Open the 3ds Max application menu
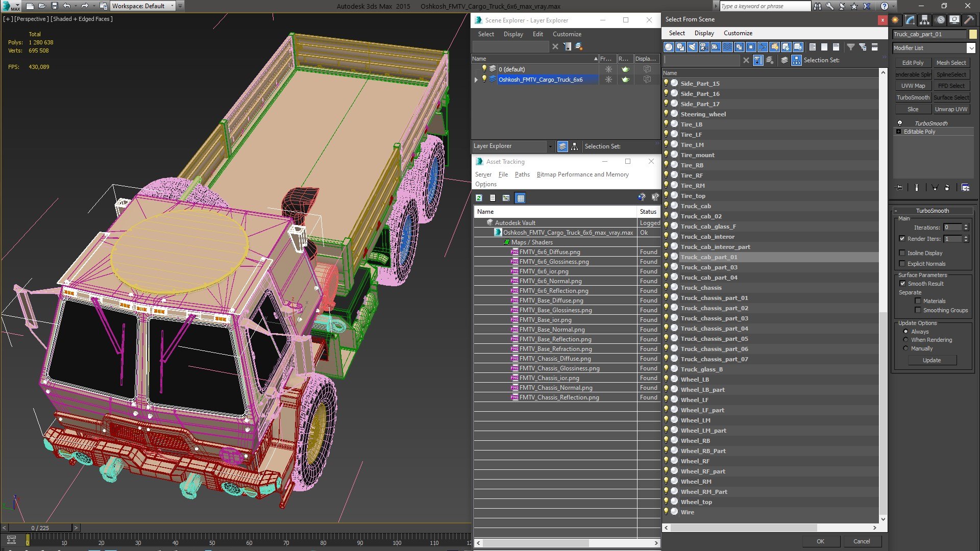 (10, 6)
